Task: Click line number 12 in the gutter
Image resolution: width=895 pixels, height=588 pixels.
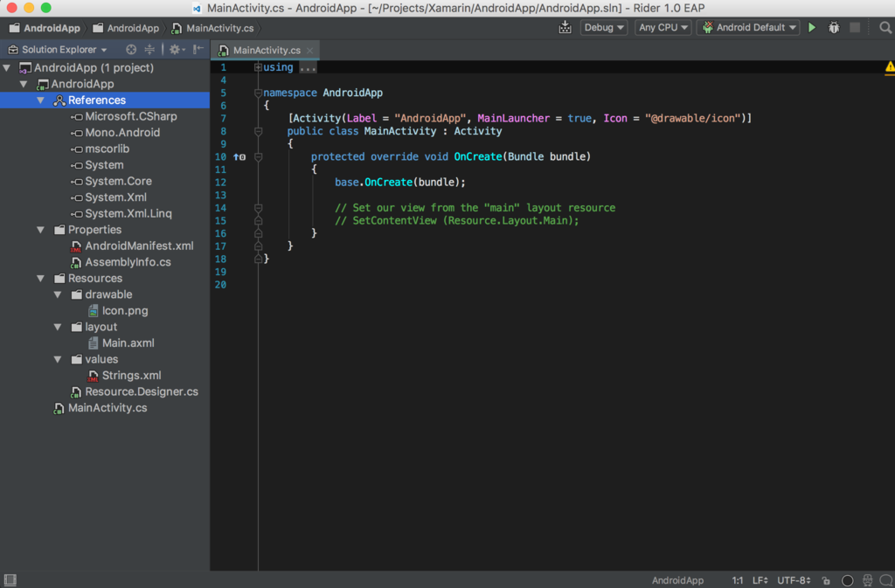Action: [220, 183]
